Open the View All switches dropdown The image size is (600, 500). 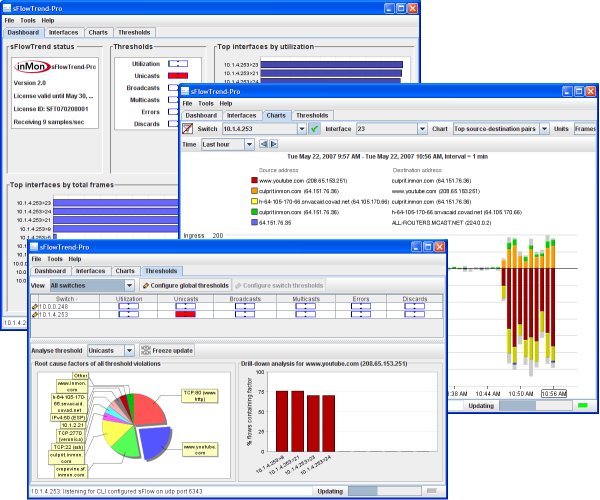tap(129, 285)
